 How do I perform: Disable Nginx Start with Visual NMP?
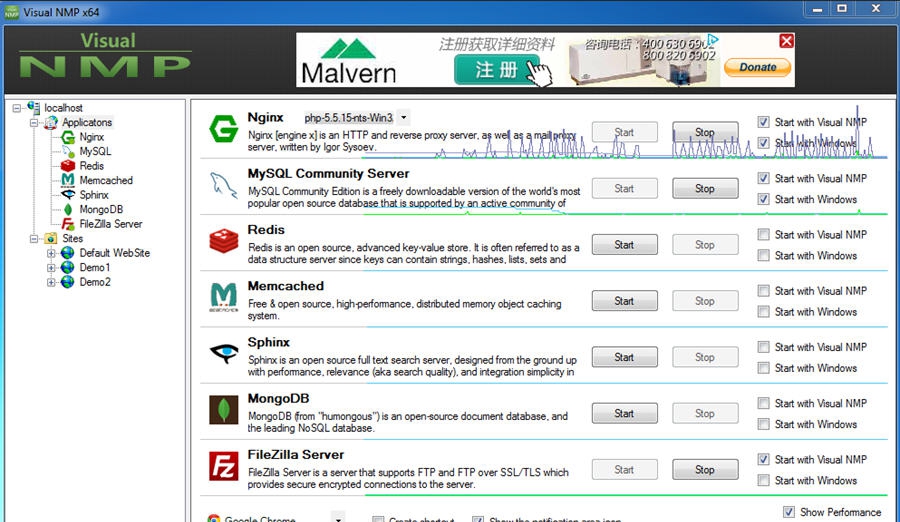763,122
